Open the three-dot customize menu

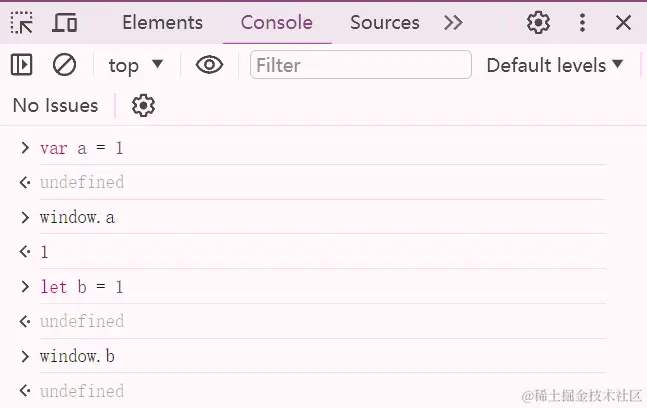(583, 22)
